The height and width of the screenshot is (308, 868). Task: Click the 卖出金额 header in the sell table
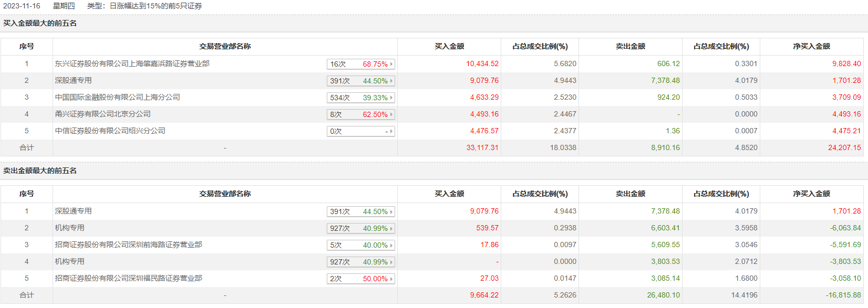631,194
